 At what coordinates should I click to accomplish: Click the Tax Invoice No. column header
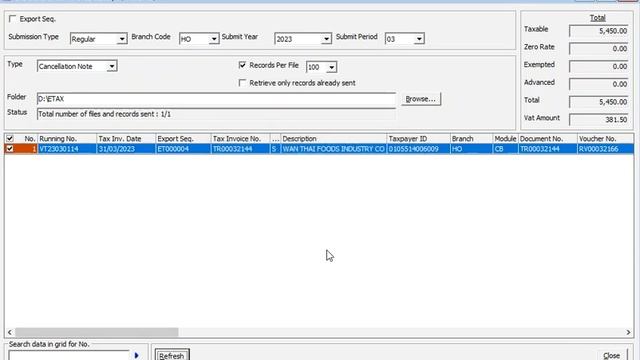(240, 139)
